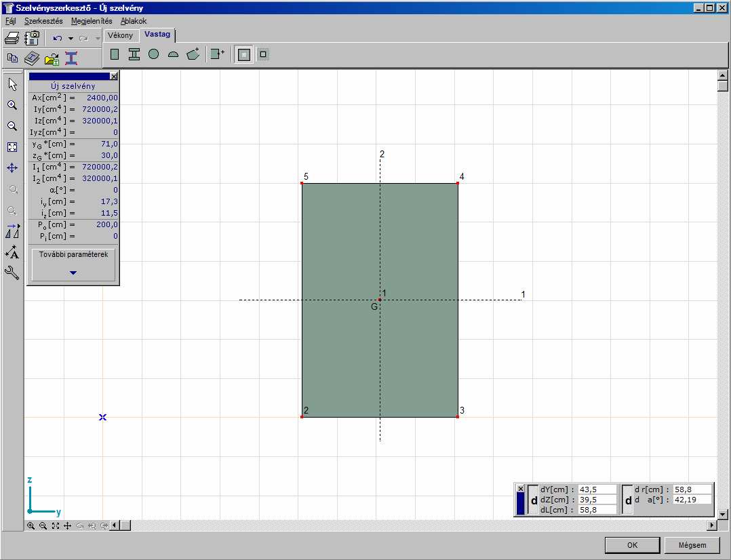Open the Megjelenítés menu
731x560 pixels.
pos(92,21)
